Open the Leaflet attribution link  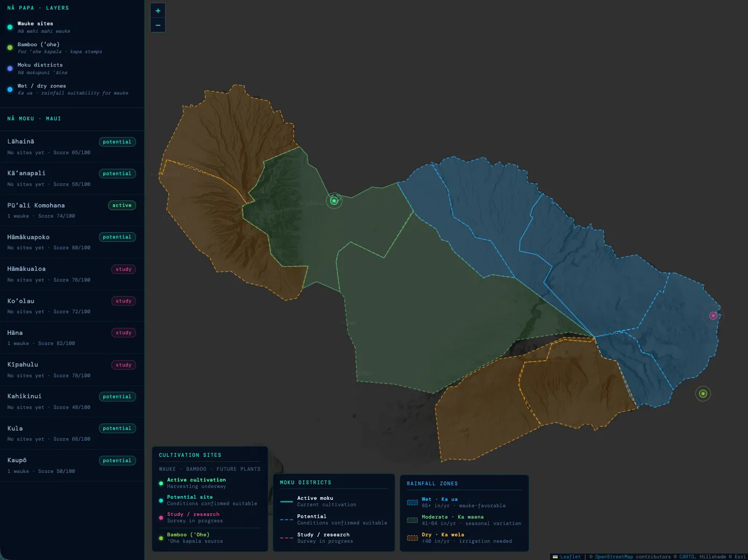point(567,557)
